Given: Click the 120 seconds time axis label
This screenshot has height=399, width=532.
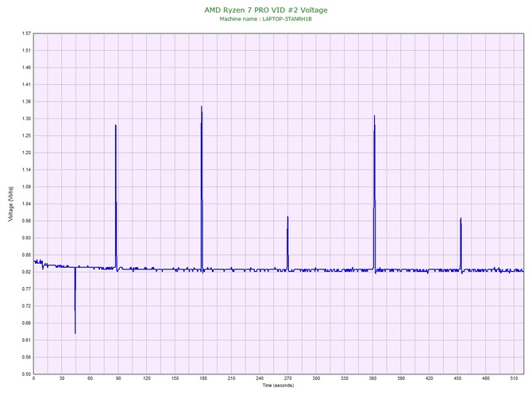Looking at the screenshot, I should pyautogui.click(x=147, y=378).
